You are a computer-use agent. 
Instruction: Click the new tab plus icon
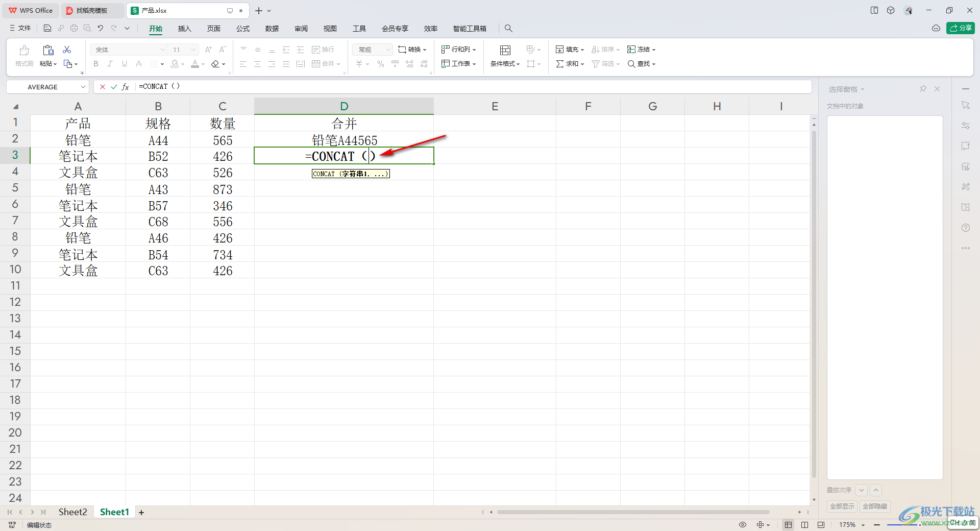click(259, 10)
